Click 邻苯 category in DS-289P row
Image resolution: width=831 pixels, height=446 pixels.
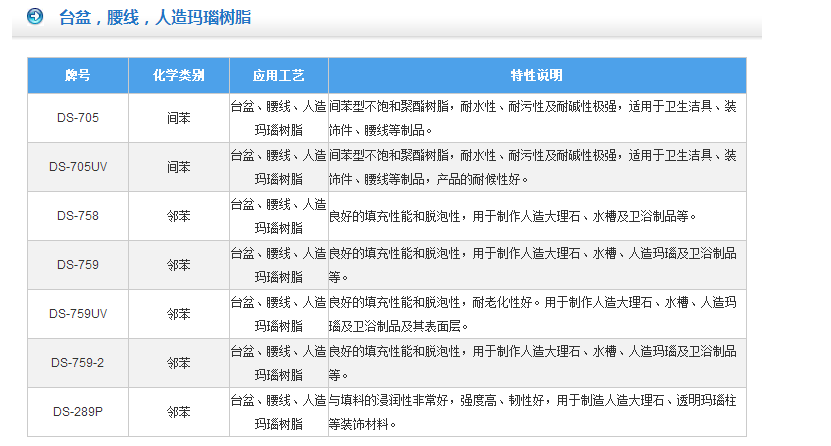(178, 411)
